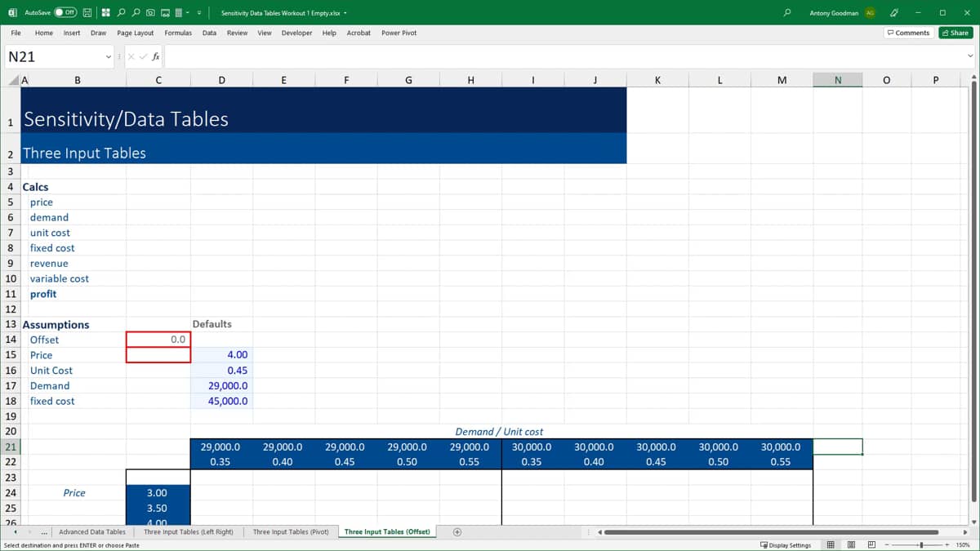The image size is (980, 551).
Task: Open the Power Pivot ribbon tab
Action: tap(399, 33)
